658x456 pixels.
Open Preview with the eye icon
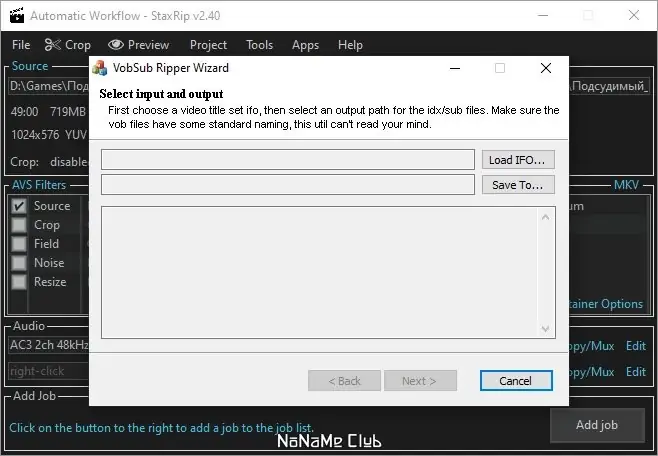pyautogui.click(x=138, y=45)
